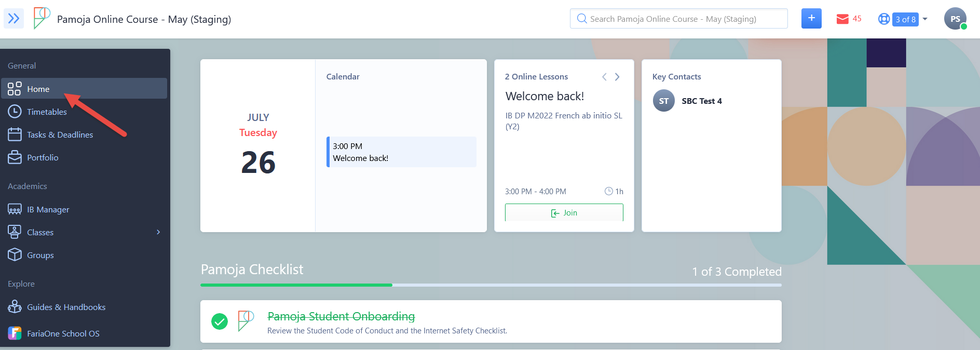This screenshot has height=350, width=980.
Task: Open the Home menu item
Action: 84,89
